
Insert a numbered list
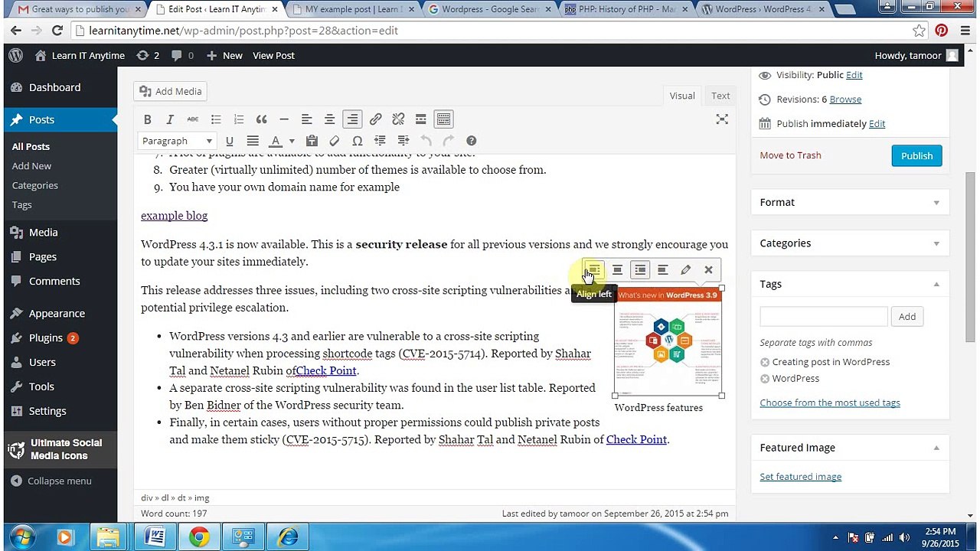tap(239, 119)
